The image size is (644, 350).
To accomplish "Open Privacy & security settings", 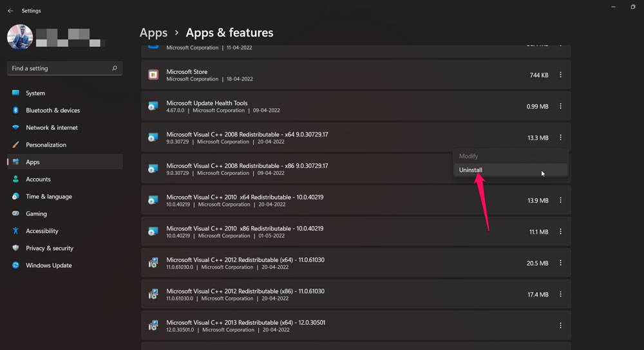I will click(x=49, y=248).
